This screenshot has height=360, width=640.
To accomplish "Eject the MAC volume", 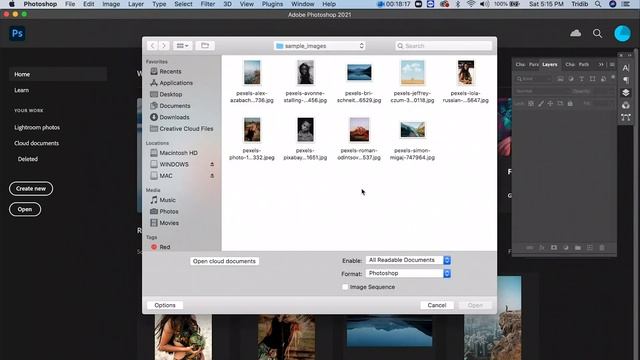I will (212, 176).
